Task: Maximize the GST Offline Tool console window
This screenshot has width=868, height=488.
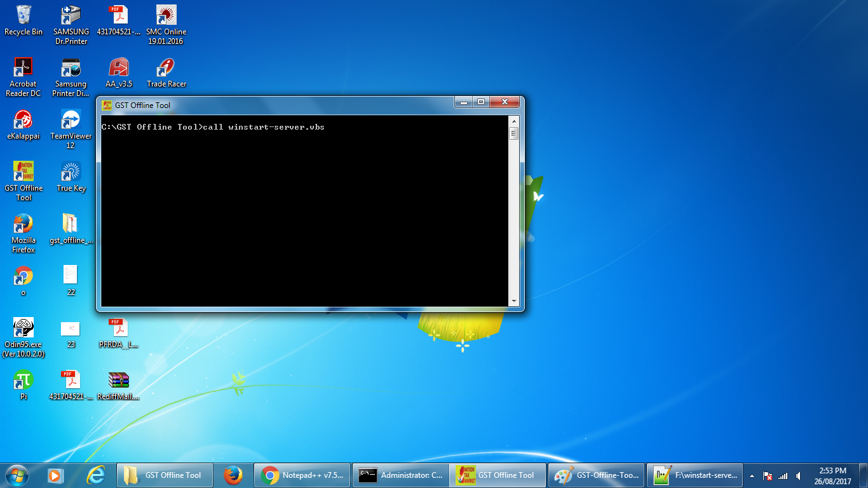Action: (481, 102)
